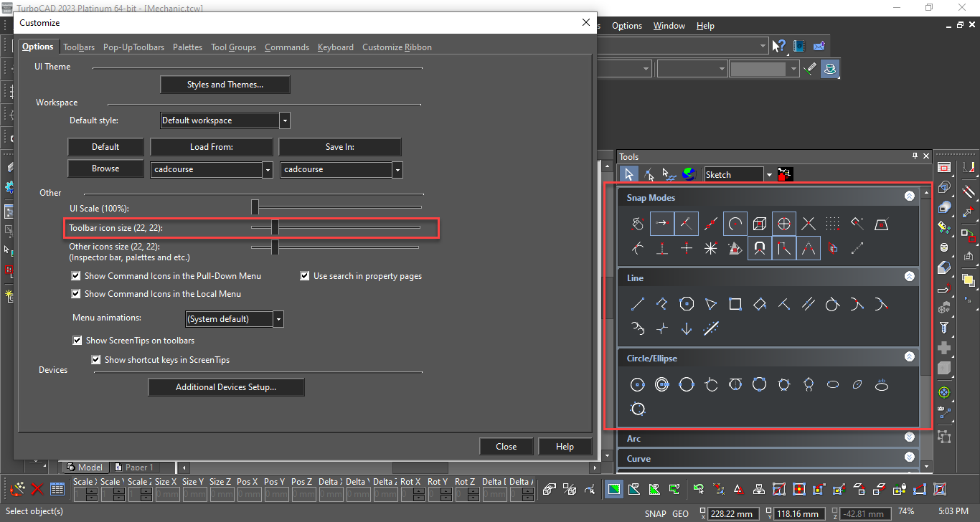The height and width of the screenshot is (522, 980).
Task: Open the Save In cadcourse dropdown
Action: [x=397, y=170]
